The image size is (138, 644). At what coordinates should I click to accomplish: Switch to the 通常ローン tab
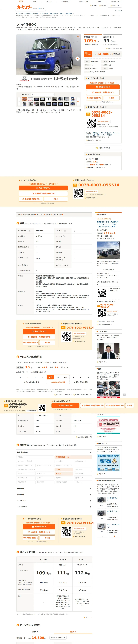coord(35,632)
